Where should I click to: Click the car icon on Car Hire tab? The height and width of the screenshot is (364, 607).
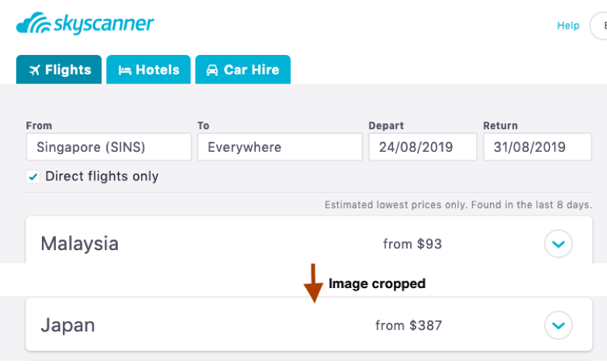tap(212, 70)
